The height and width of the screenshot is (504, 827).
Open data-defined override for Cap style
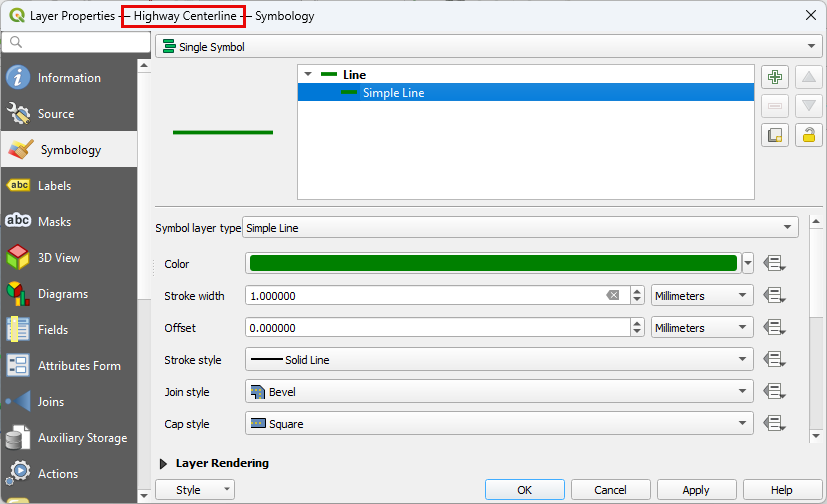(774, 424)
